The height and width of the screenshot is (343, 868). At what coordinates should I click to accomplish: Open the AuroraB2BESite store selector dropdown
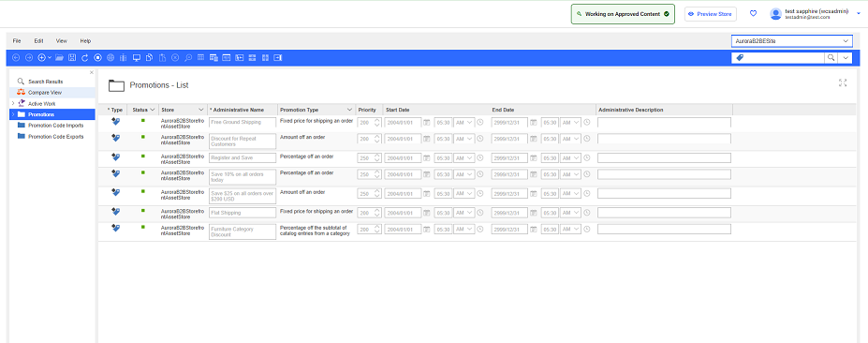point(846,41)
